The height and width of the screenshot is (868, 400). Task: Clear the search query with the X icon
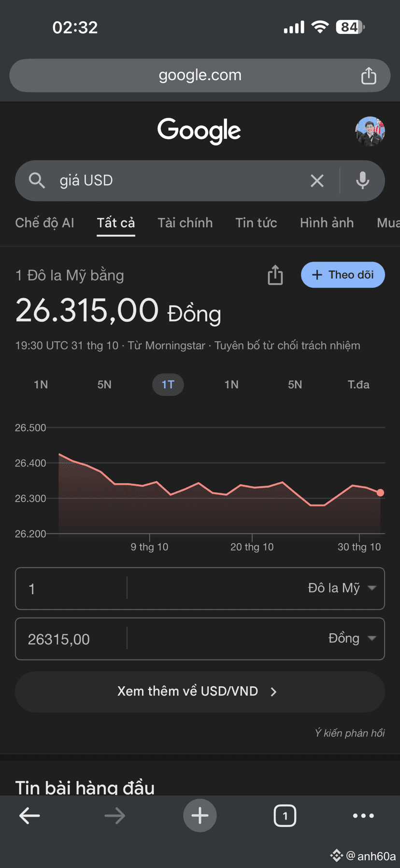317,181
